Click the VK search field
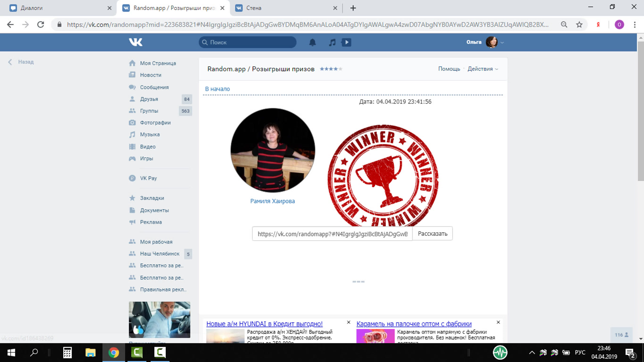This screenshot has width=644, height=362. (x=247, y=42)
